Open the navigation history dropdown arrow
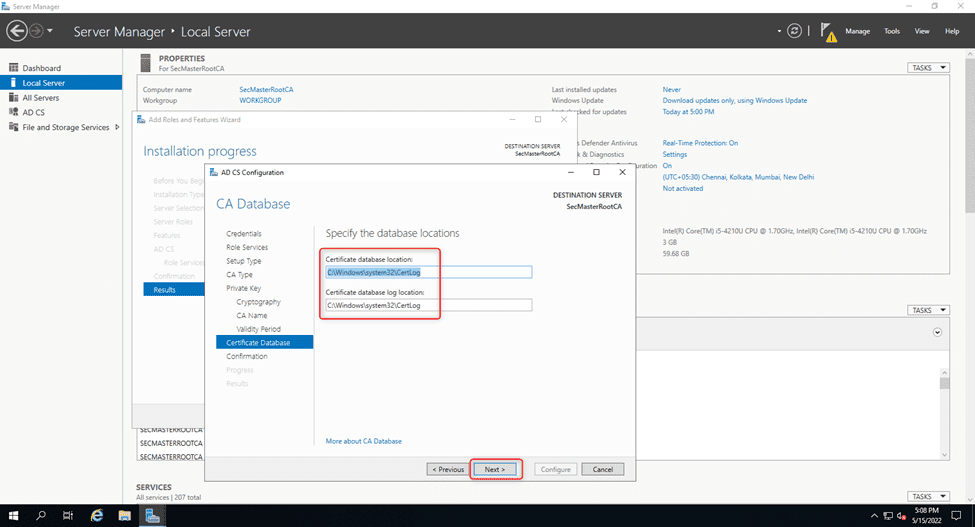The width and height of the screenshot is (975, 527). pyautogui.click(x=50, y=30)
